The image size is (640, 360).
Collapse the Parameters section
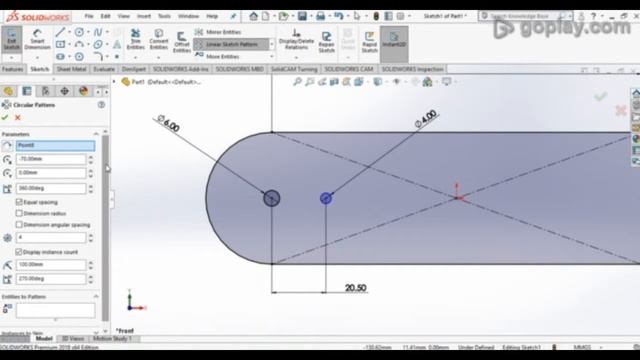[96, 134]
